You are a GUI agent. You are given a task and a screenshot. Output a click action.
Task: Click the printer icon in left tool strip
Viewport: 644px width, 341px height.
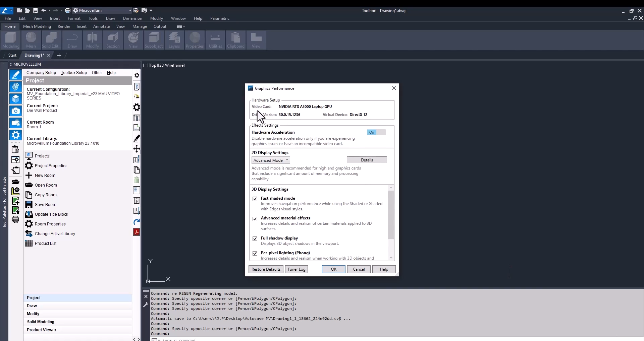coord(15,220)
